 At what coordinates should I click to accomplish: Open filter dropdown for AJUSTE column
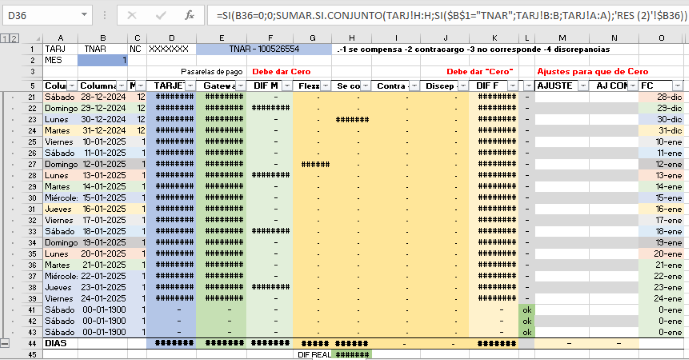(x=583, y=86)
